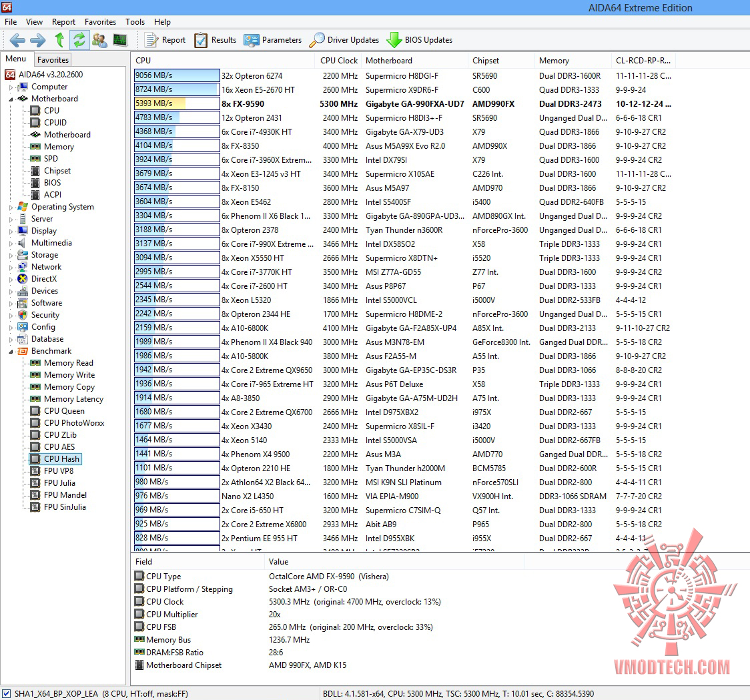750x700 pixels.
Task: Collapse the Motherboard tree node
Action: coord(11,99)
